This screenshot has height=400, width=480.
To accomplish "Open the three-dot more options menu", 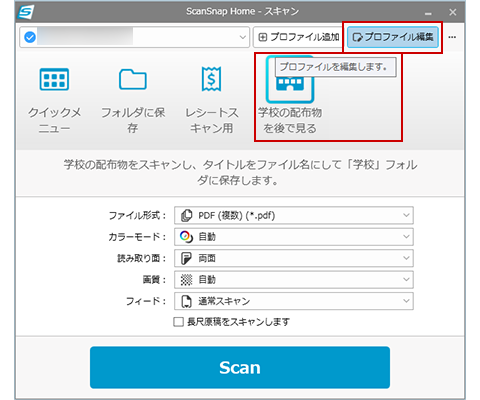I will click(452, 37).
